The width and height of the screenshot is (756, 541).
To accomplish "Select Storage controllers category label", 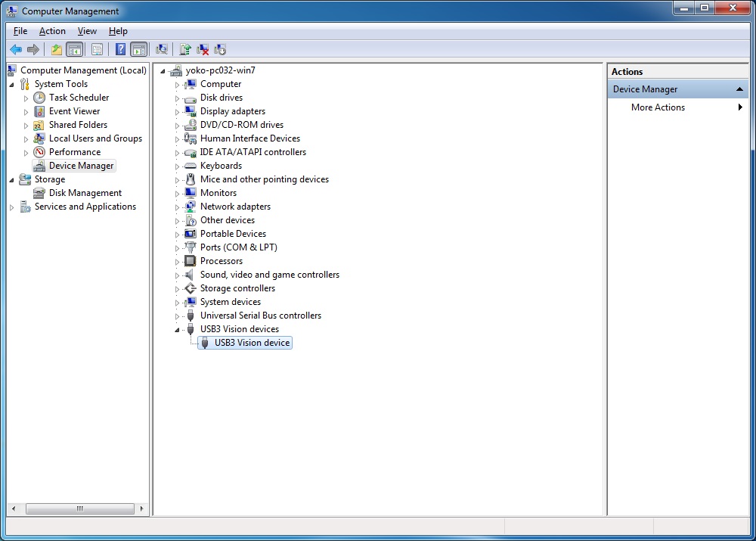I will tap(237, 288).
